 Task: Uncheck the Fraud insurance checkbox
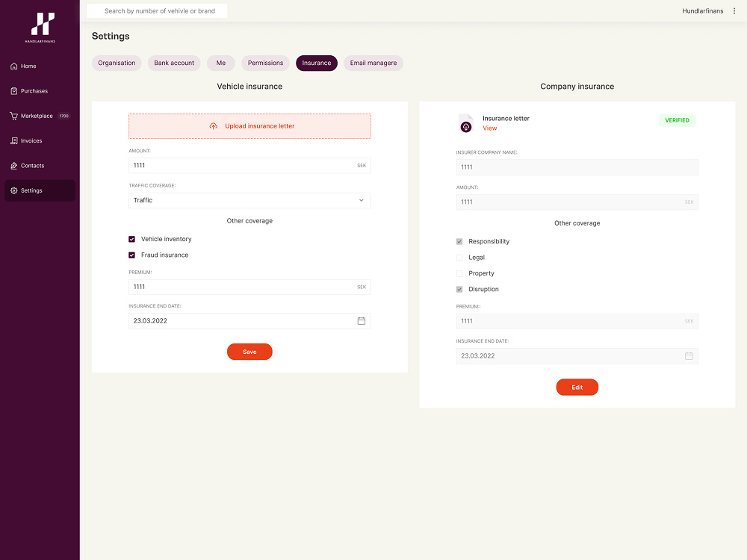tap(132, 255)
